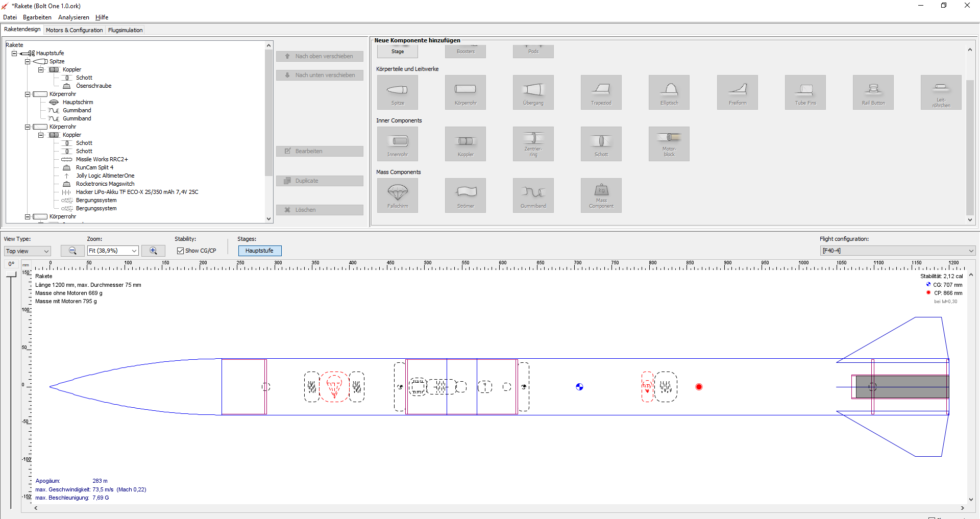
Task: Open the Analysieren menu
Action: (x=73, y=17)
